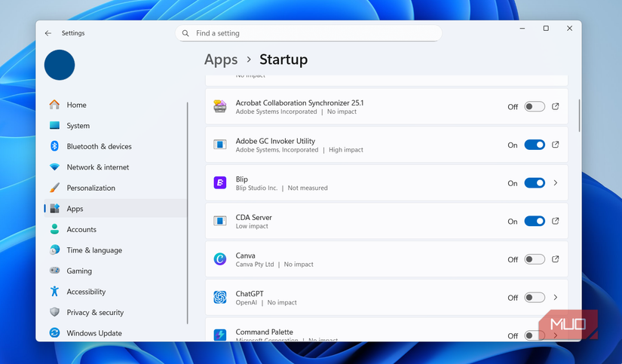
Task: Click the Command Palette row title
Action: click(x=264, y=332)
